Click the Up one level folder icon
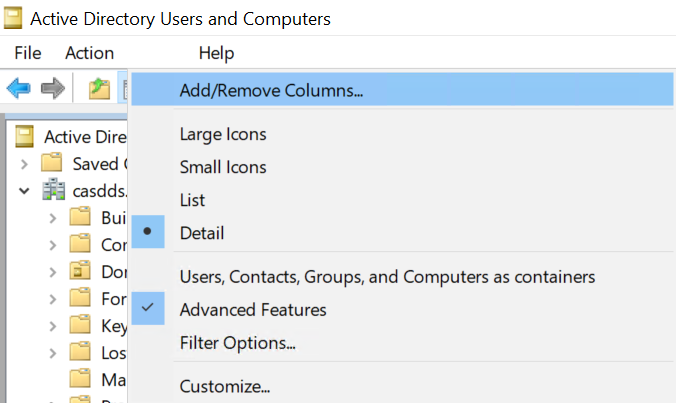 pos(99,88)
